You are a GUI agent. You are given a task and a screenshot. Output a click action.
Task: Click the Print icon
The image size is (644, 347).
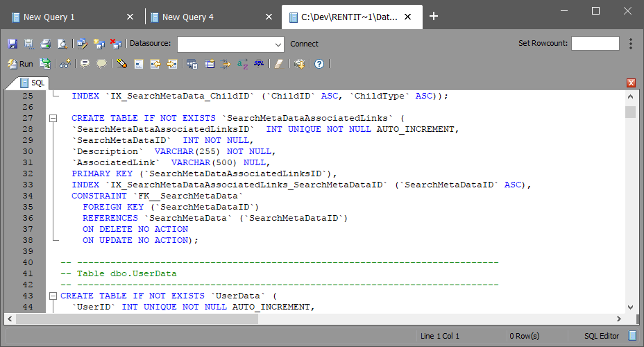tap(46, 44)
